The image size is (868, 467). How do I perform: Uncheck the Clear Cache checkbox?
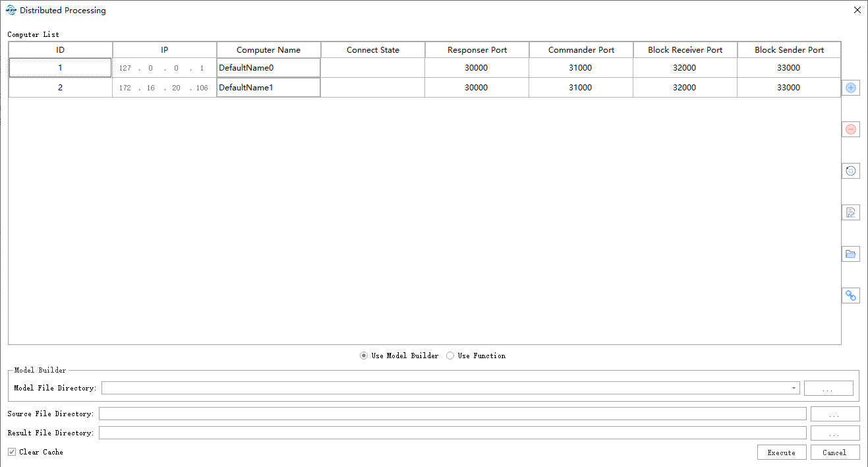11,451
